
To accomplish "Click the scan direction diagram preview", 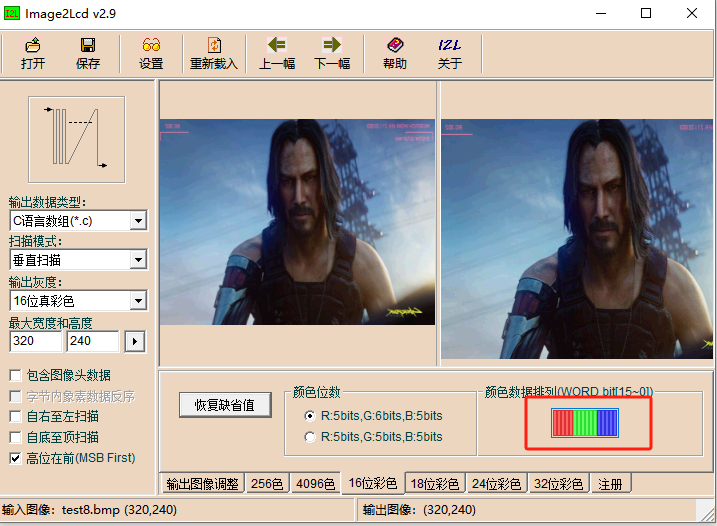I will [76, 140].
